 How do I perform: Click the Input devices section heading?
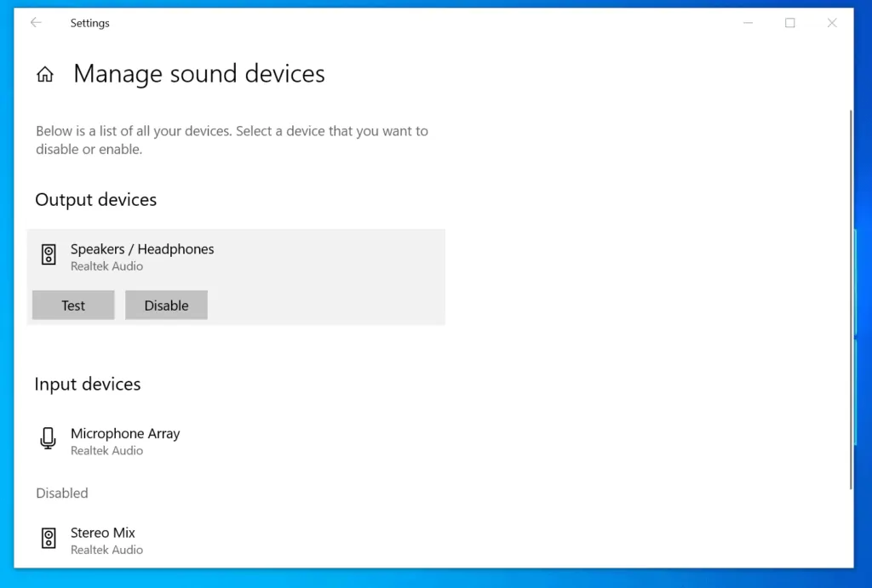coord(88,385)
